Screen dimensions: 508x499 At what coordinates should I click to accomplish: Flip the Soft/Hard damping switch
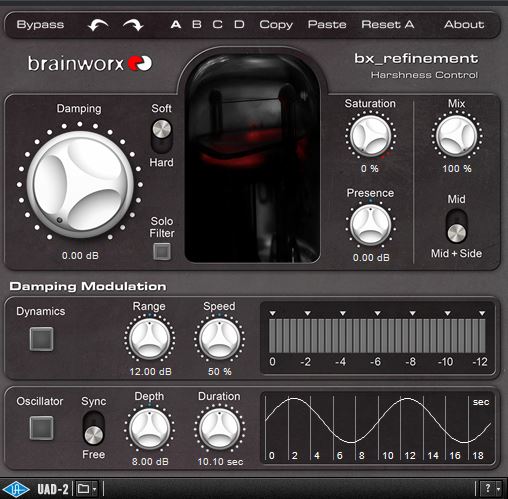(x=162, y=136)
